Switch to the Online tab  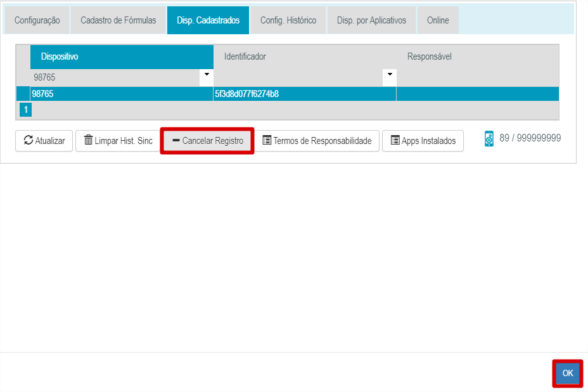pos(438,20)
